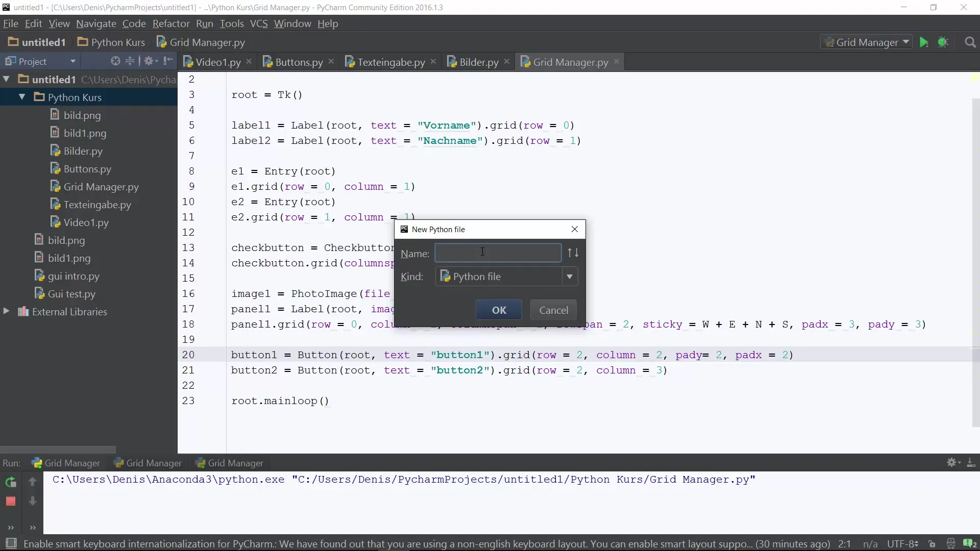Click the lock icon in the status bar
980x551 pixels.
tap(932, 544)
